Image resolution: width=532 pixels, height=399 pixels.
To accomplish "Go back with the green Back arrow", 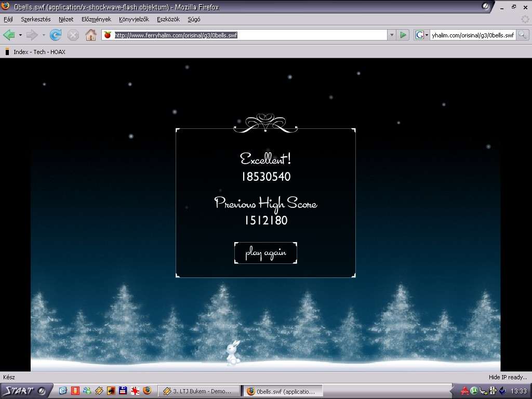I will pos(9,35).
